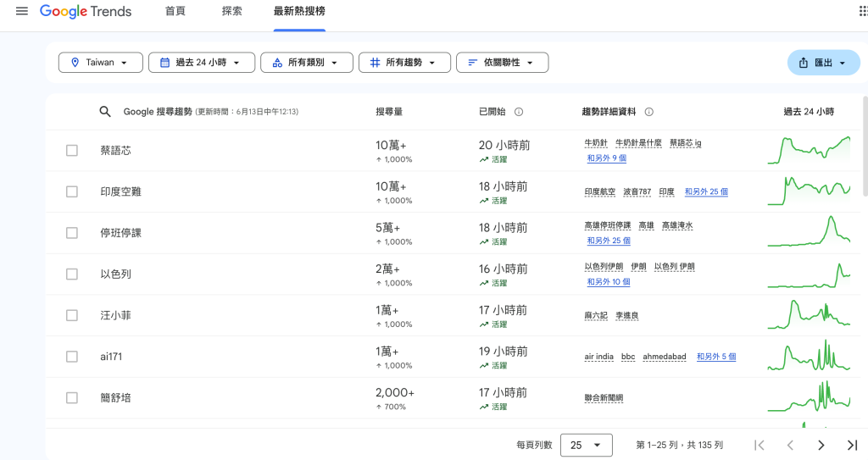This screenshot has width=868, height=460.
Task: Click the trend sparkline for 停班停課
Action: click(809, 232)
